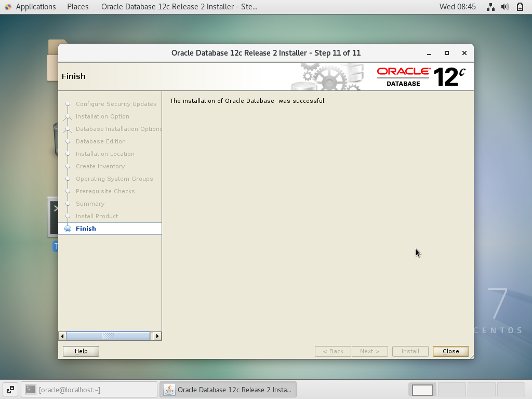This screenshot has width=532, height=399.
Task: Click the Configure Security Updates step label
Action: (116, 104)
